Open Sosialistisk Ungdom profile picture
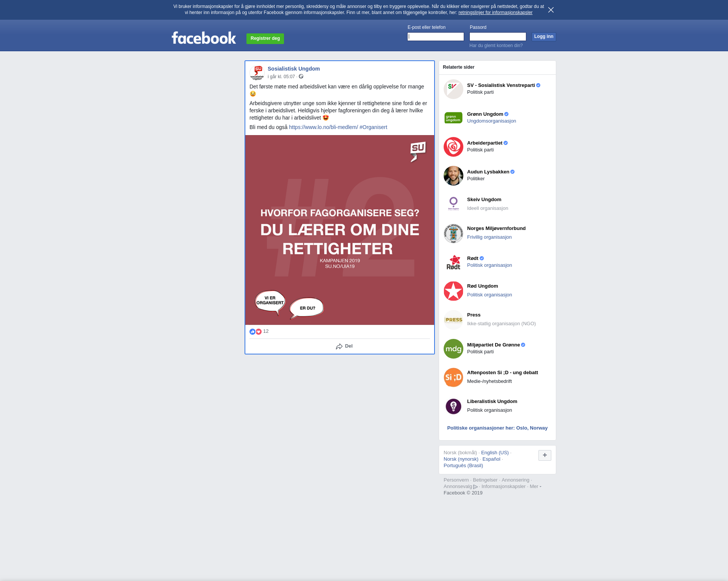The height and width of the screenshot is (581, 728). [x=257, y=72]
